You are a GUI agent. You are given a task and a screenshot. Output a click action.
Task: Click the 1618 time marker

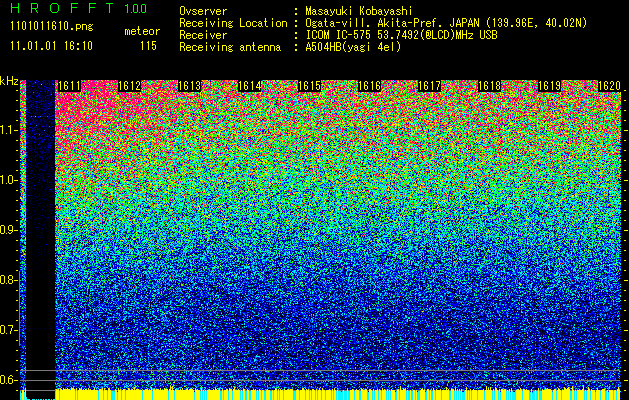coord(489,86)
